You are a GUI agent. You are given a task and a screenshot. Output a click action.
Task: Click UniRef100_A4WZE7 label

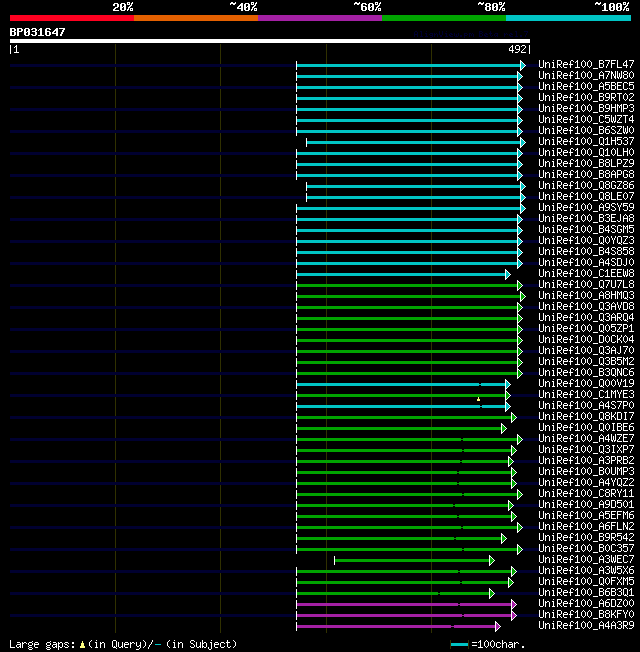(x=586, y=439)
